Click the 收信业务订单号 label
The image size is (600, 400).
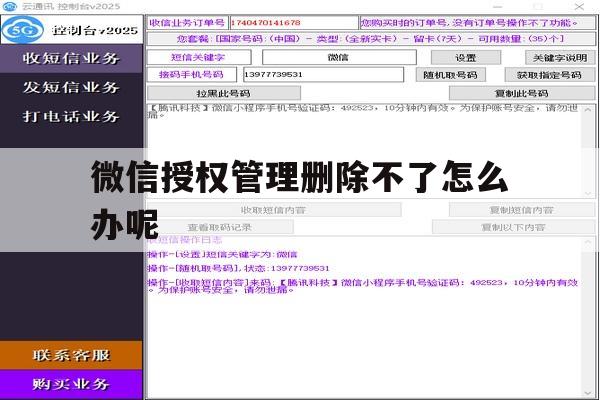coord(187,23)
